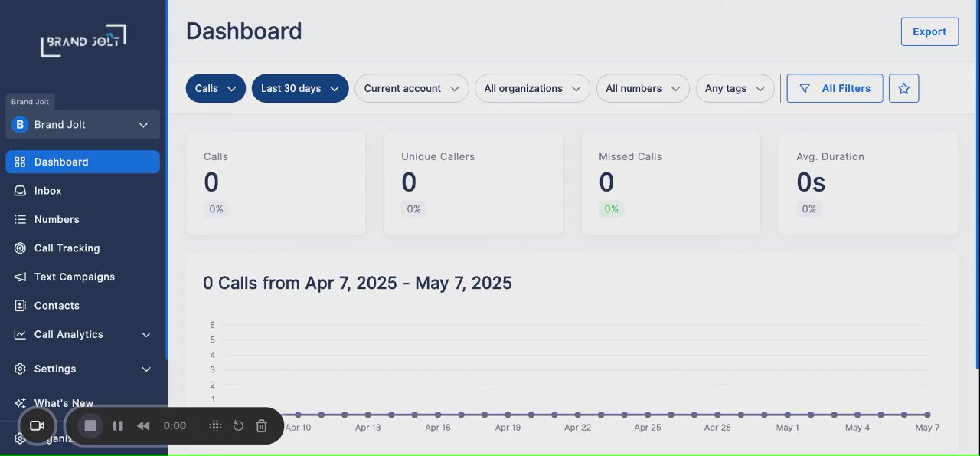The image size is (980, 456).
Task: Expand the Settings section chevron
Action: tap(146, 369)
